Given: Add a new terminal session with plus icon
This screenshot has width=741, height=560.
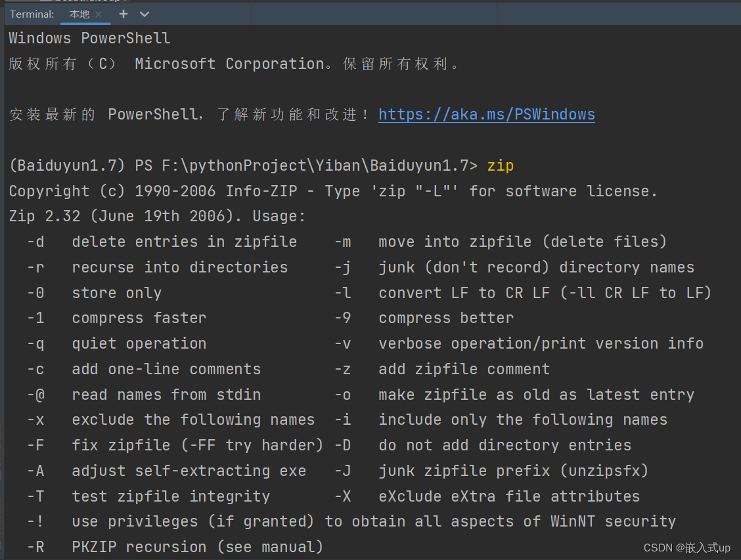Looking at the screenshot, I should pos(123,14).
